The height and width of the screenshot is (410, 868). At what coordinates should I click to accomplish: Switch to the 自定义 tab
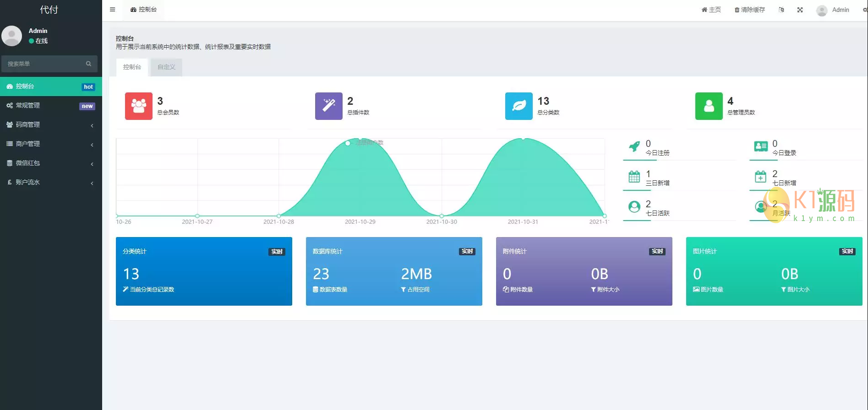[166, 67]
